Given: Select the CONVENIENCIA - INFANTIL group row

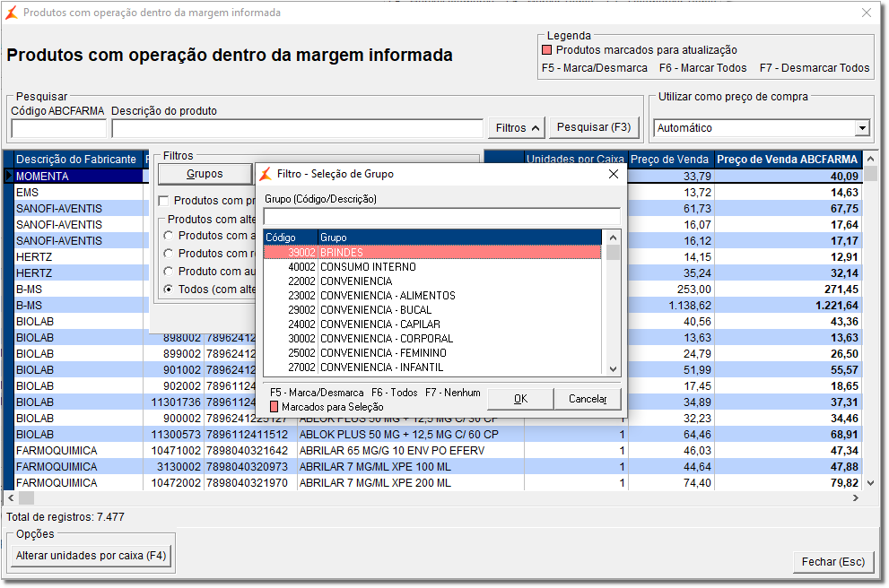Looking at the screenshot, I should (x=432, y=367).
